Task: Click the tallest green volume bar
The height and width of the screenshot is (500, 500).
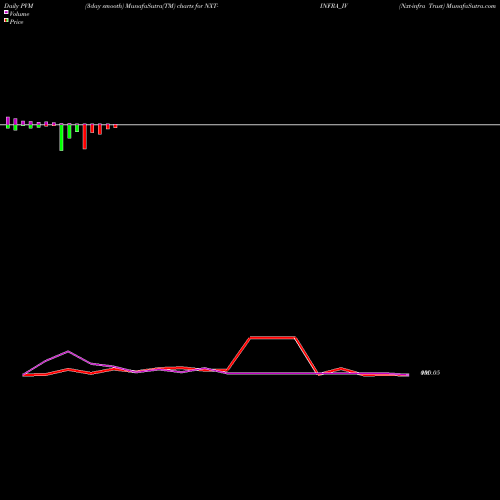Action: [x=61, y=137]
